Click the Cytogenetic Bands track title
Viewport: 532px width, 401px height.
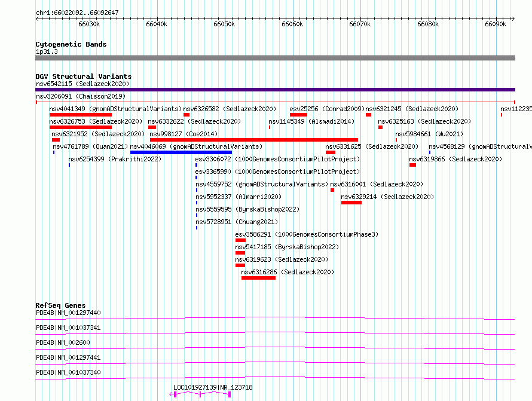[71, 44]
